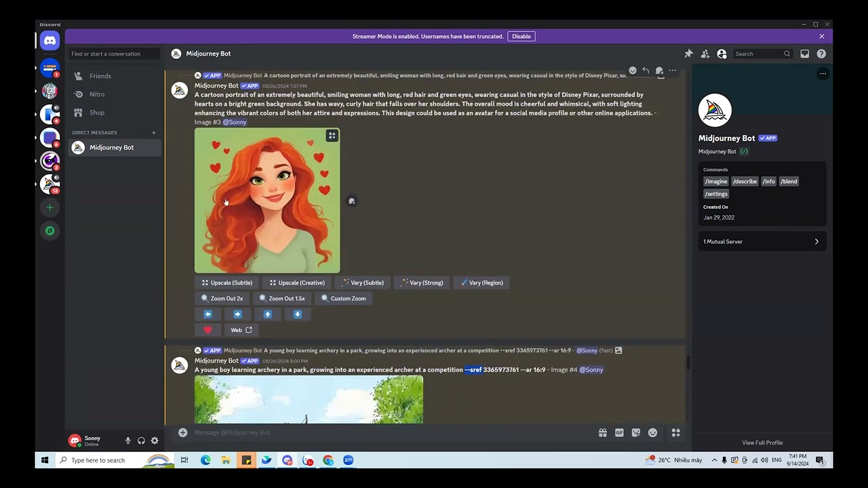Toggle microphone mute
Image resolution: width=868 pixels, height=488 pixels.
(127, 441)
